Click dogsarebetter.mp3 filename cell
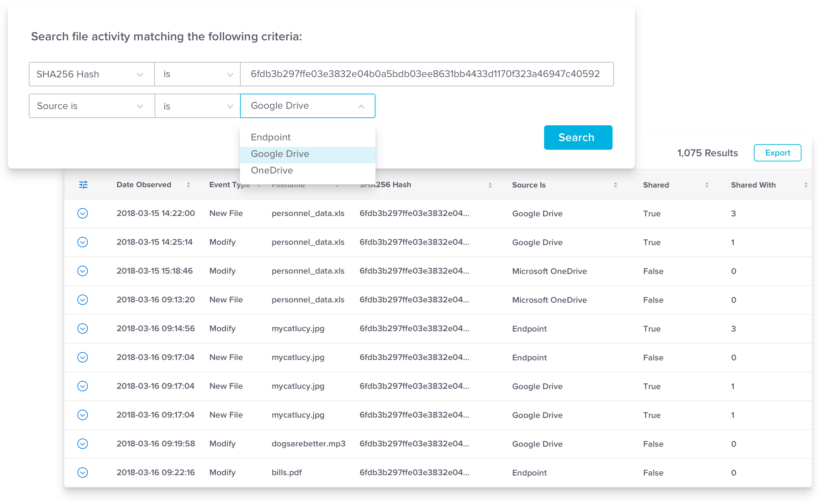 click(x=308, y=444)
